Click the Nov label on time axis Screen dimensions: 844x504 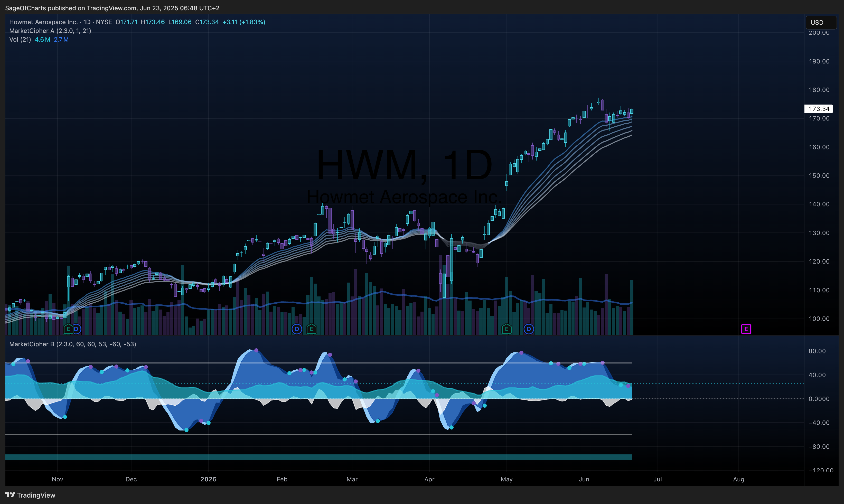point(57,480)
